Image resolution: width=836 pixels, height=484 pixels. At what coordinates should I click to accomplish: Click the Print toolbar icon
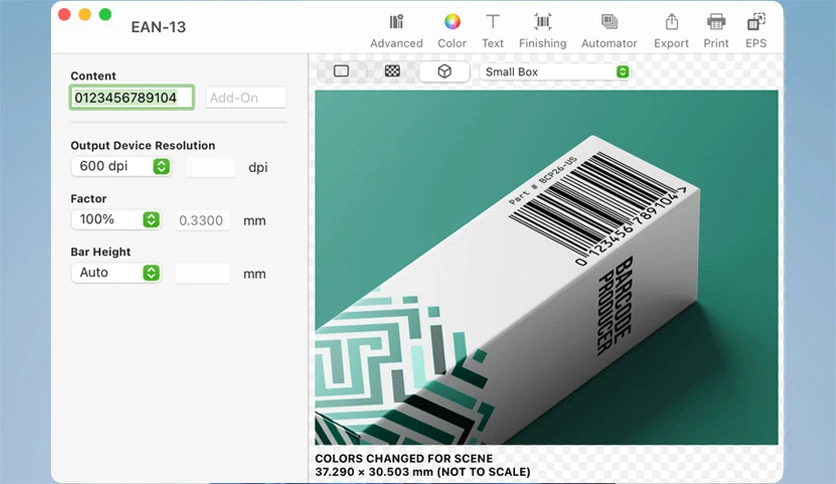[x=716, y=31]
